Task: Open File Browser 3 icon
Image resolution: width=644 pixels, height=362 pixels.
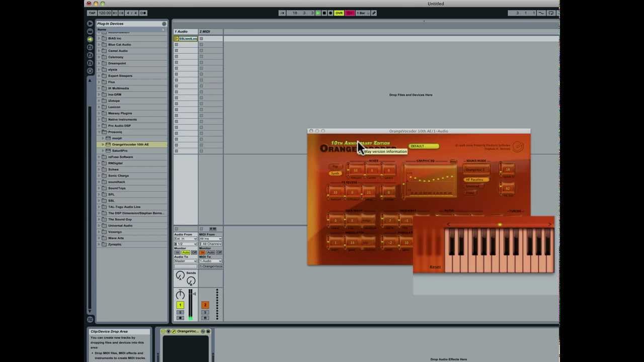Action: coord(90,63)
